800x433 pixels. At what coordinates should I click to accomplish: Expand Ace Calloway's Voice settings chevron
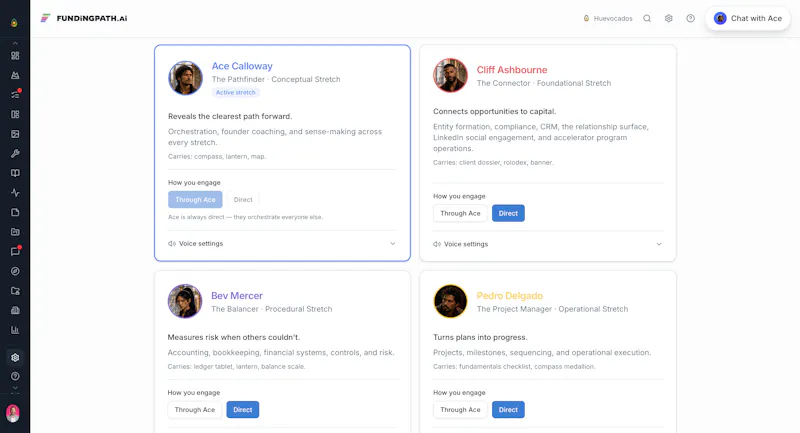[x=393, y=244]
